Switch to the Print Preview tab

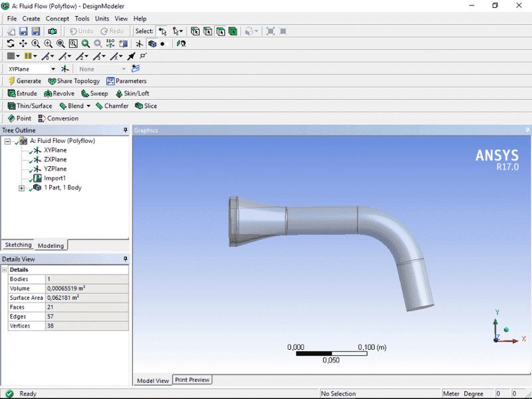(192, 380)
